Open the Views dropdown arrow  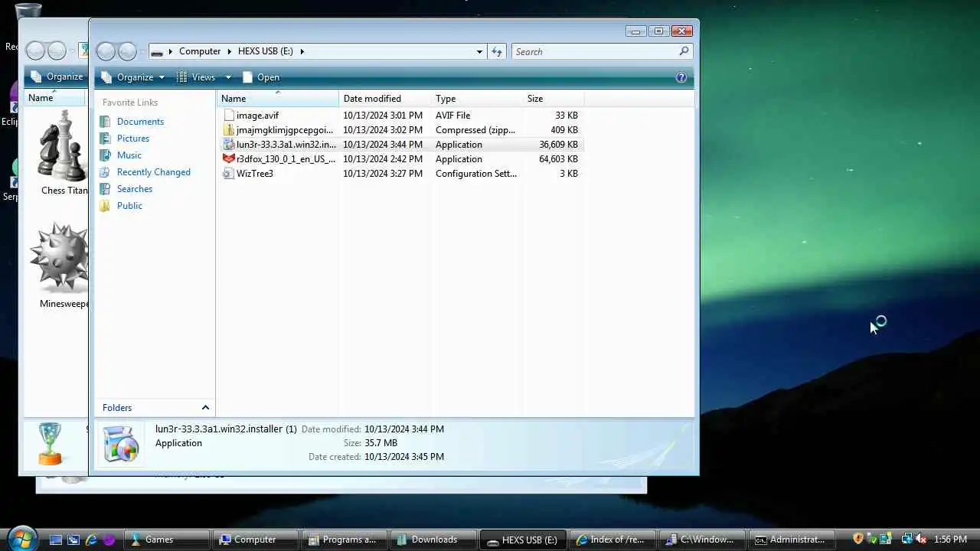tap(227, 77)
